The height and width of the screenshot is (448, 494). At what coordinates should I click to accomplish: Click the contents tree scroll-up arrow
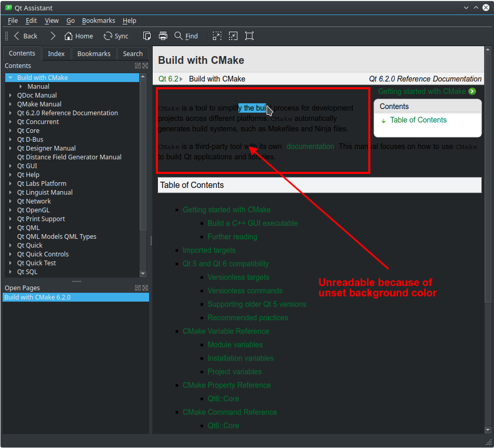[x=143, y=76]
